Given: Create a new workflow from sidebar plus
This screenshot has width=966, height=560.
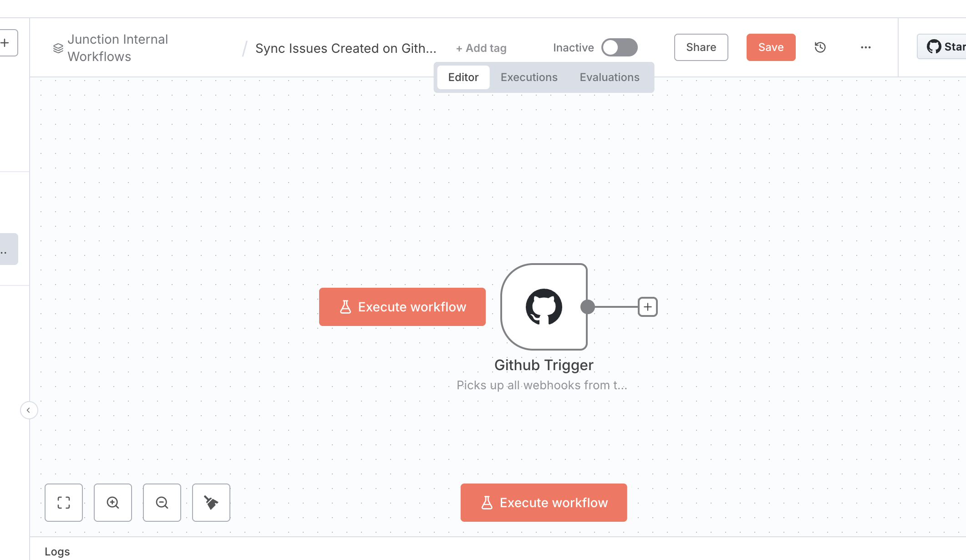Looking at the screenshot, I should click(x=5, y=42).
